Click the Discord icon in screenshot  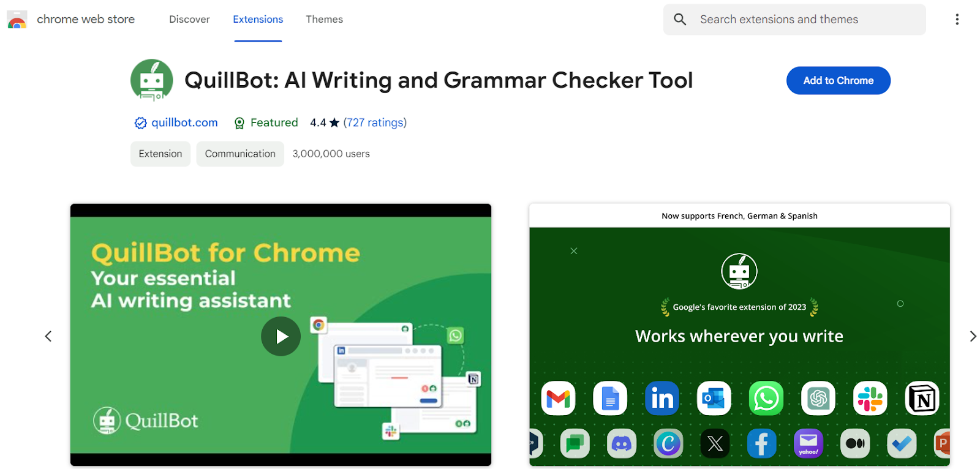pyautogui.click(x=622, y=443)
